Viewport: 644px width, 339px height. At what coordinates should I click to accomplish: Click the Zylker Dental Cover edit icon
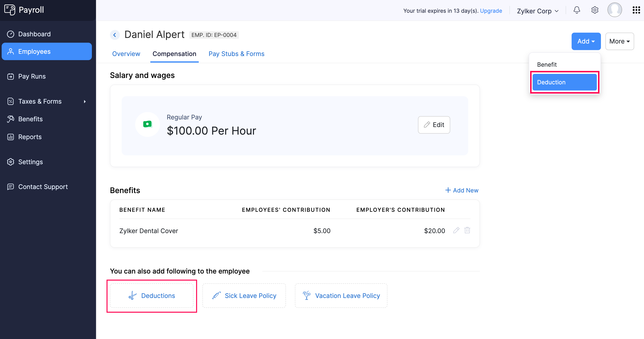(457, 230)
